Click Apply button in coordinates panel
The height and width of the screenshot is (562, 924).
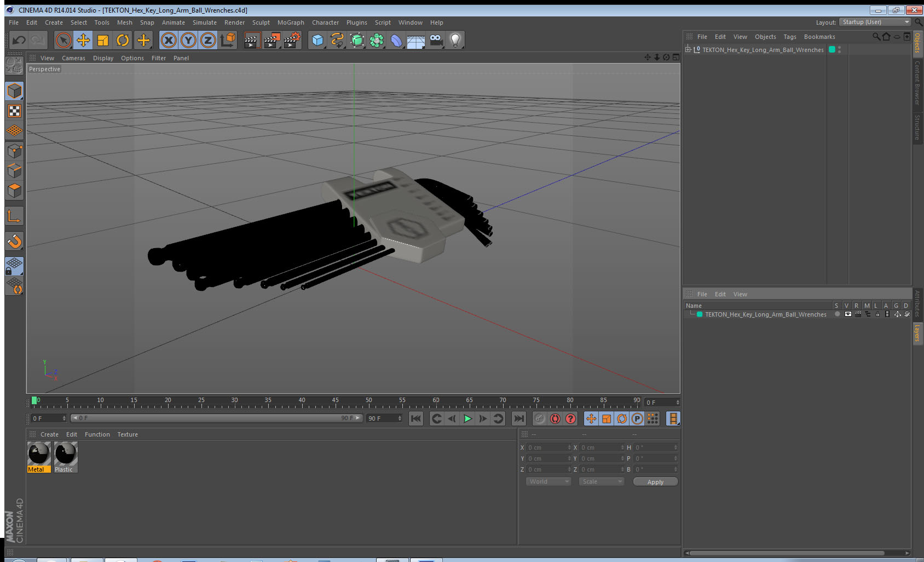point(655,482)
